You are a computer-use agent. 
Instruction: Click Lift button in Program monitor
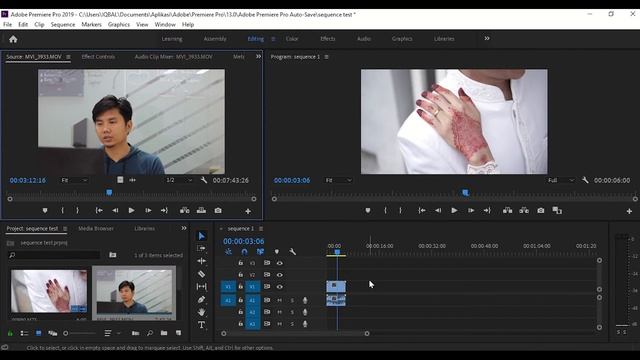click(x=507, y=211)
